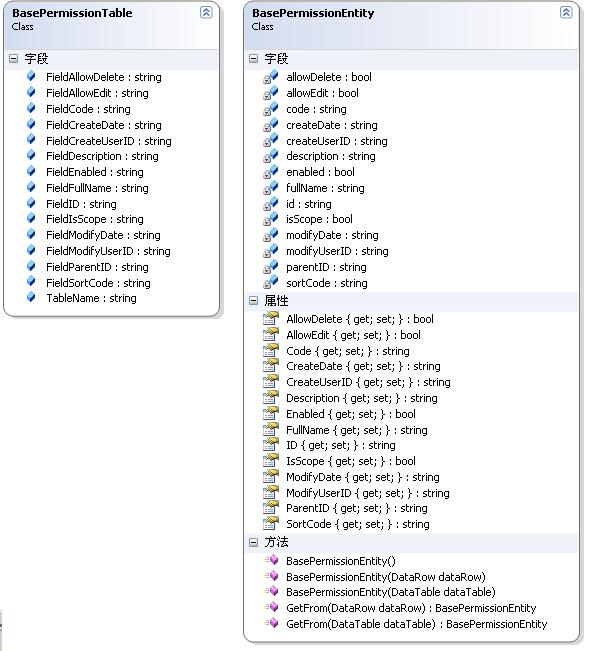Select 'BasePermissionEntity(DataTable dataTable)' method row
The width and height of the screenshot is (589, 651).
point(391,592)
